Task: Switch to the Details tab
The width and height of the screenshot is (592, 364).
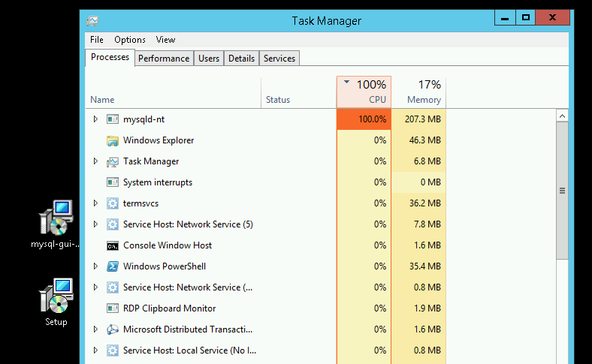Action: point(242,59)
